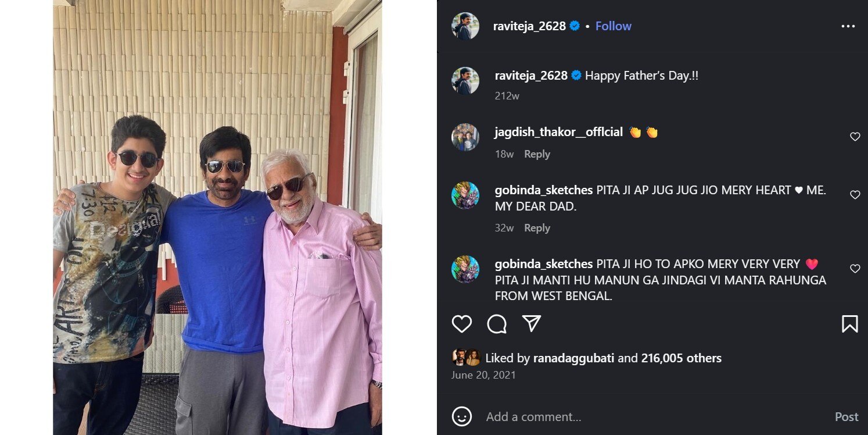Viewport: 868px width, 435px height.
Task: Reply to gobinda_sketches' 32w comment
Action: (x=537, y=228)
